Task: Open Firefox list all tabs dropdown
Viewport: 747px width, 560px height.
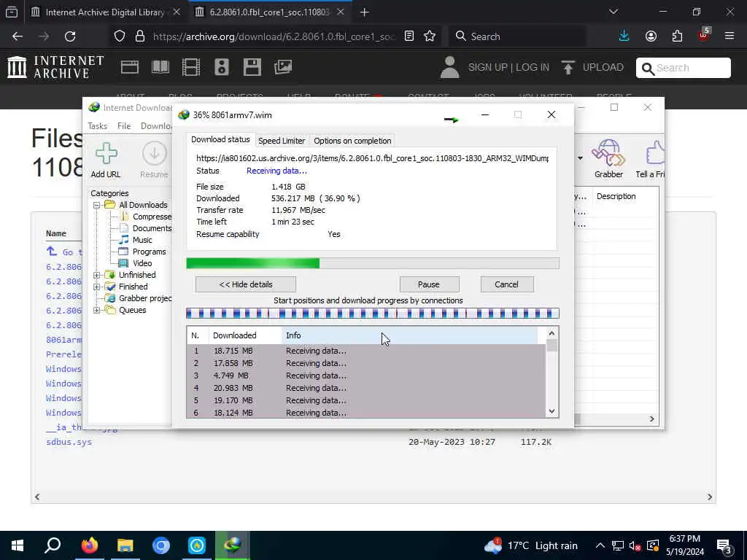Action: pyautogui.click(x=614, y=12)
